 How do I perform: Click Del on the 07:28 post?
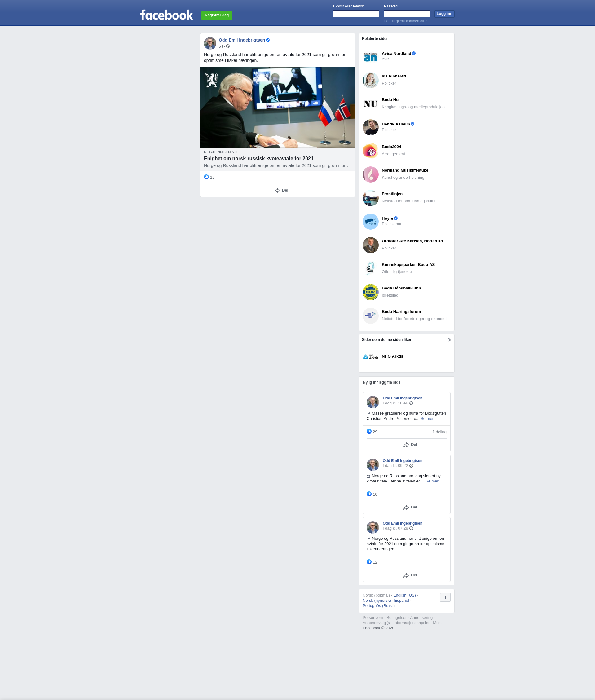click(x=410, y=575)
